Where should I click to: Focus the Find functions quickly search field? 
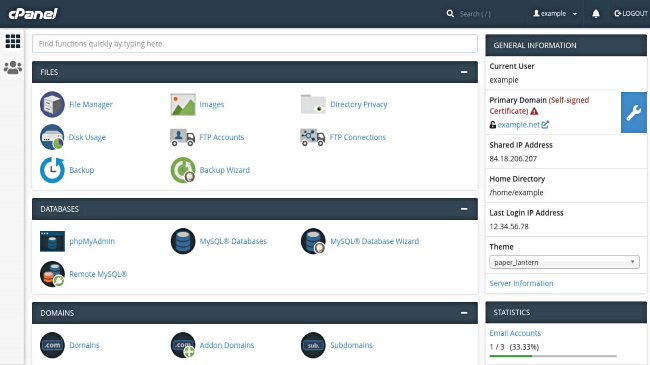tap(255, 44)
